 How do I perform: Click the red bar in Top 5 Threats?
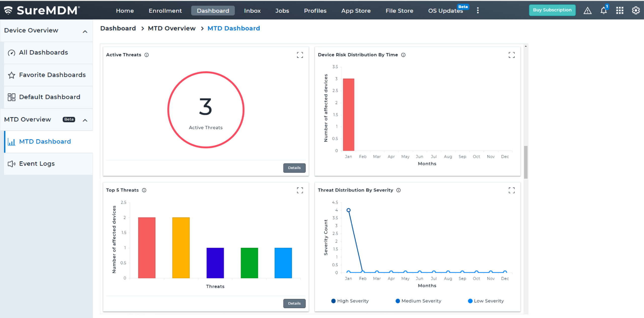pyautogui.click(x=147, y=248)
